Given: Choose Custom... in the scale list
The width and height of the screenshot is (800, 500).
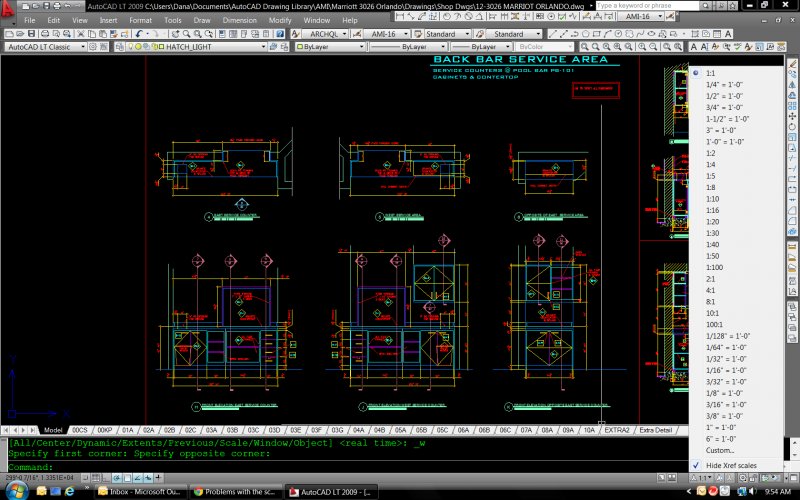Looking at the screenshot, I should (720, 451).
